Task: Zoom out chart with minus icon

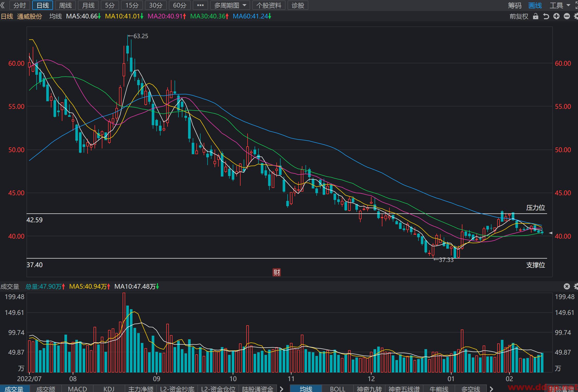Action: 567,16
